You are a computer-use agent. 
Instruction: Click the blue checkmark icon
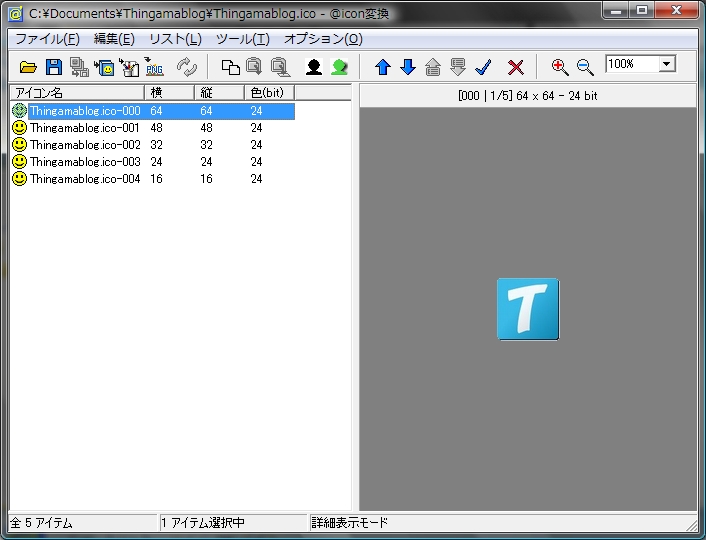[x=483, y=67]
